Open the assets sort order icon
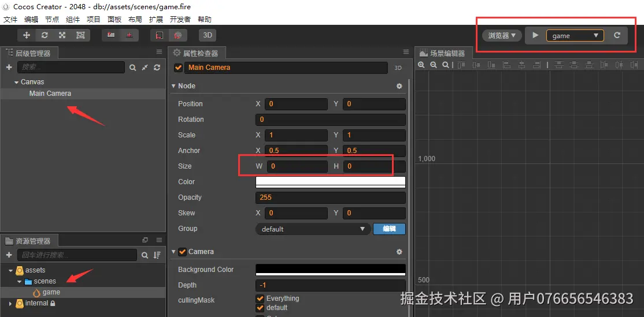 (x=157, y=255)
